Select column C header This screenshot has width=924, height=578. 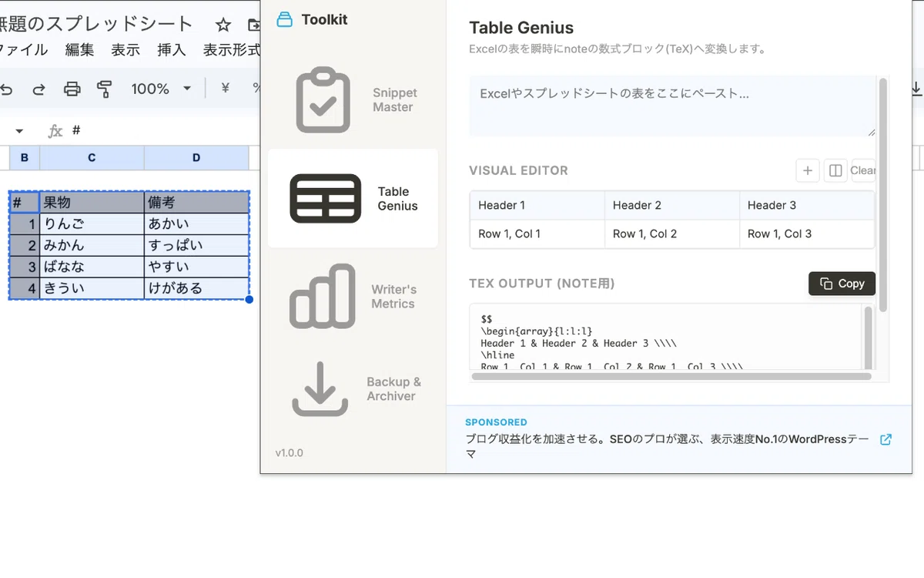pyautogui.click(x=92, y=158)
